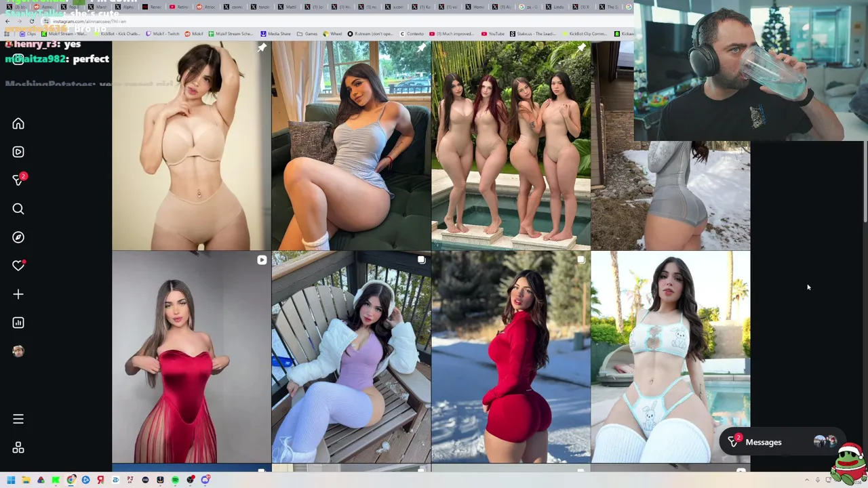The image size is (868, 488).
Task: Open Messages icon with red badge
Action: pyautogui.click(x=18, y=180)
